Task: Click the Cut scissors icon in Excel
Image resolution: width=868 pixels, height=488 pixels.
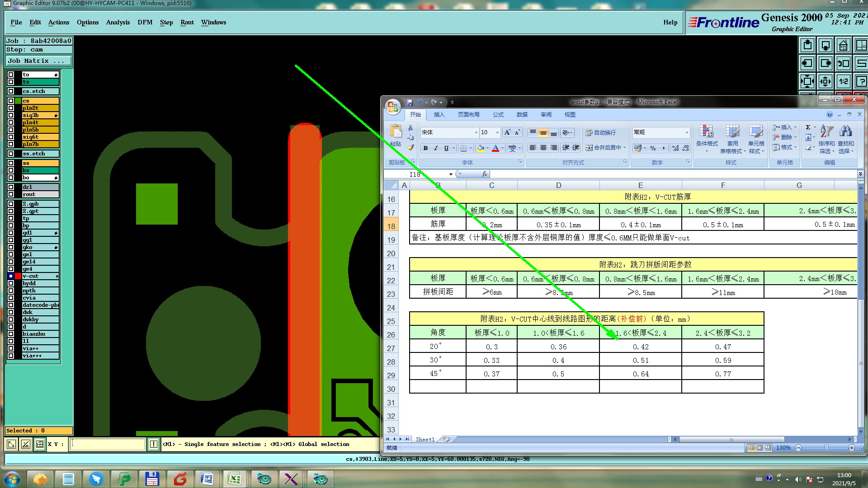Action: point(410,128)
